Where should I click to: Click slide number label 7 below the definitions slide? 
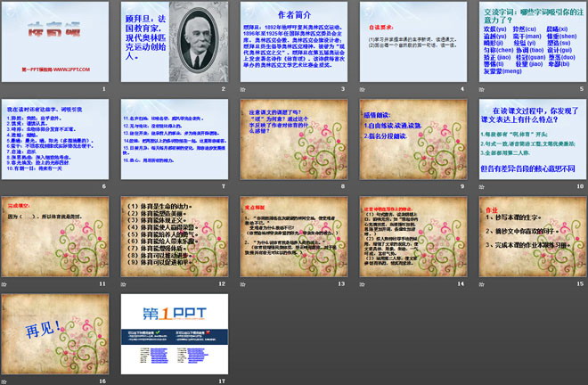click(x=224, y=186)
